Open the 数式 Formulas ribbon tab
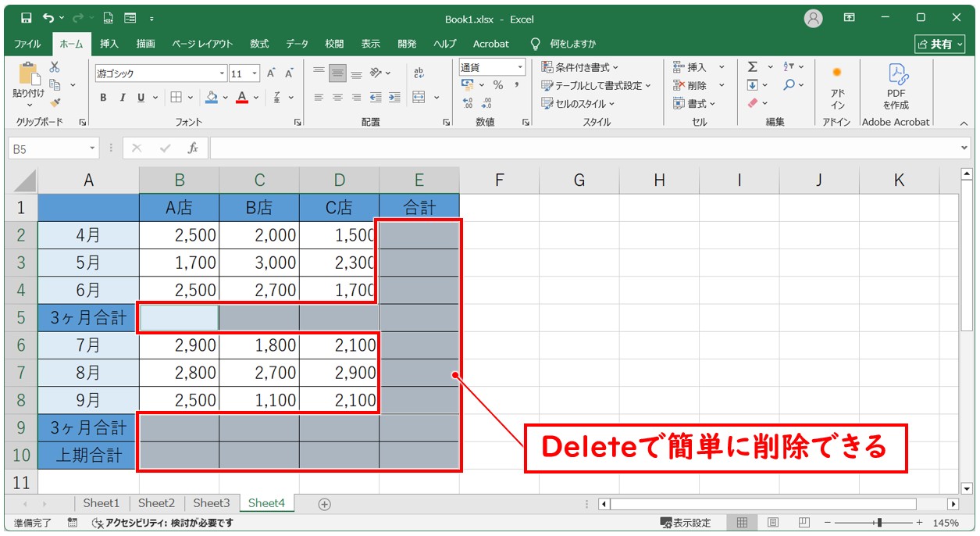Screen dimensions: 980x536 pos(259,44)
